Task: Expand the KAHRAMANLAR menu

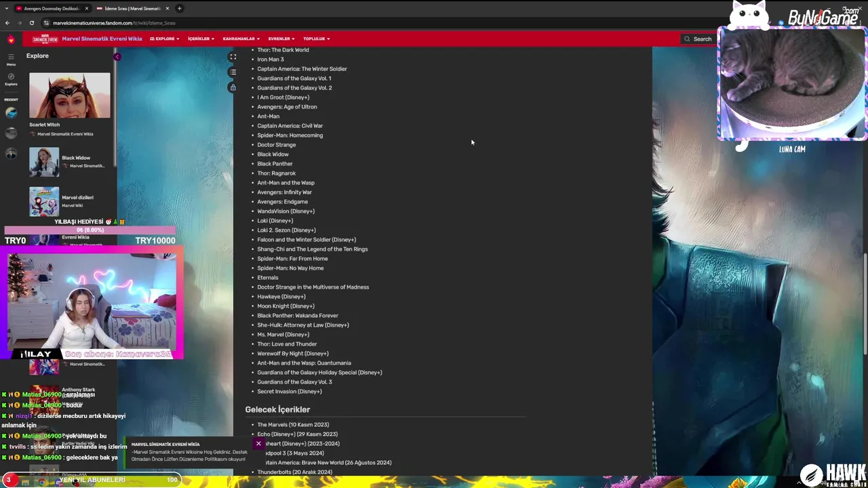Action: click(241, 39)
